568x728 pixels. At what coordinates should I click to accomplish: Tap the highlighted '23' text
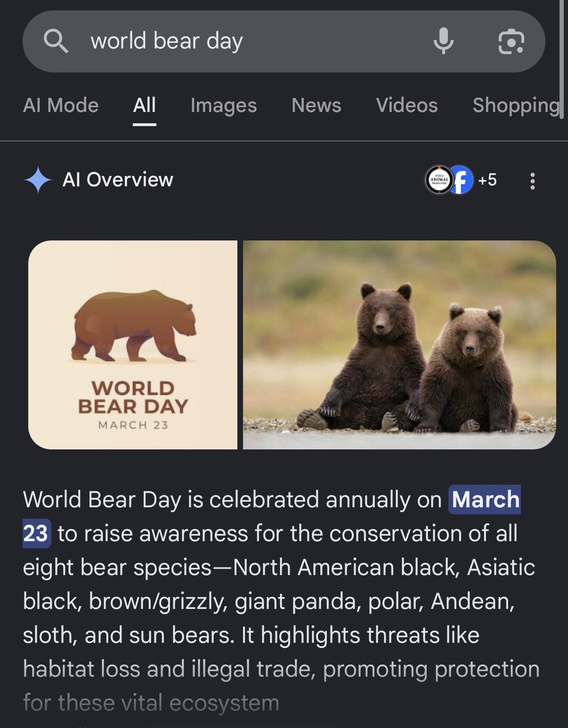[36, 534]
